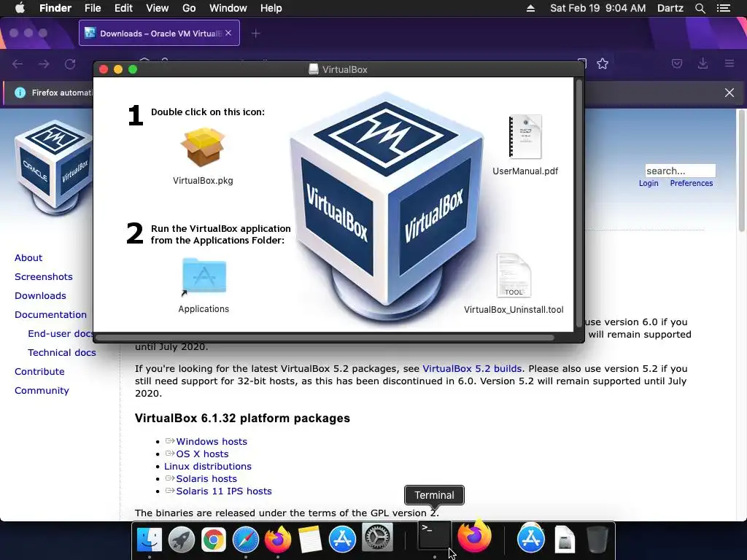747x560 pixels.
Task: Open the View menu
Action: [158, 8]
